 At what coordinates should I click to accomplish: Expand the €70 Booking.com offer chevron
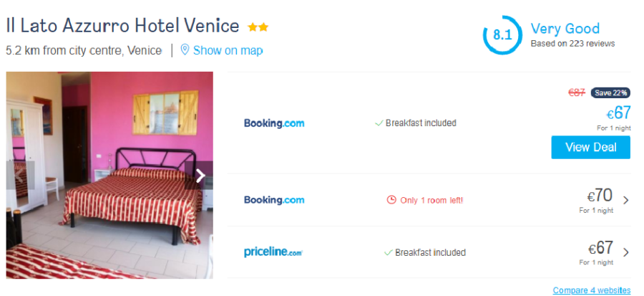pyautogui.click(x=626, y=200)
